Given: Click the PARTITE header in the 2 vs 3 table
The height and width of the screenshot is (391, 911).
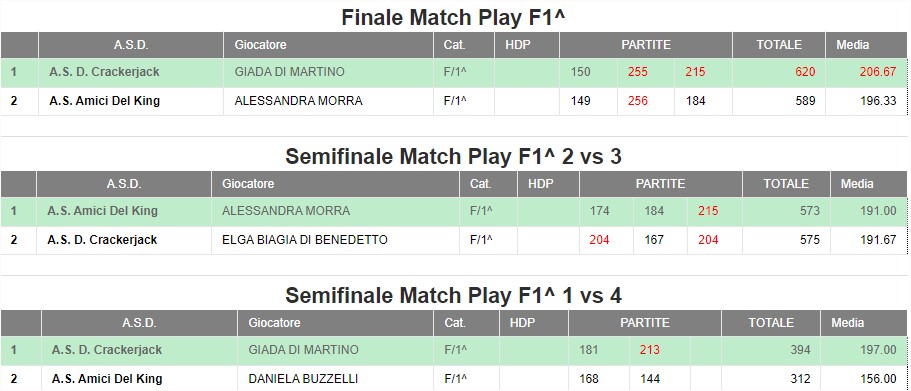Looking at the screenshot, I should click(x=661, y=184).
